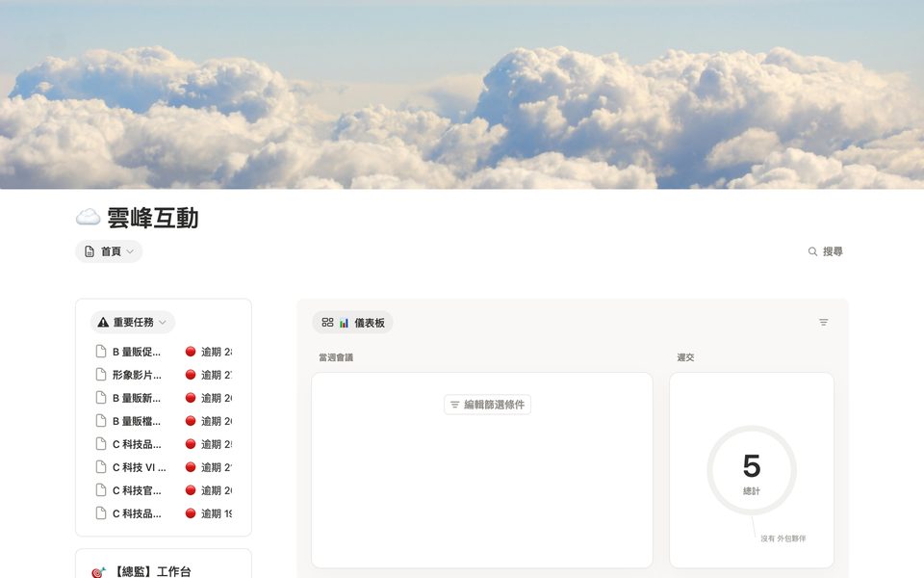
Task: Click the 遲交 section label
Action: 685,357
